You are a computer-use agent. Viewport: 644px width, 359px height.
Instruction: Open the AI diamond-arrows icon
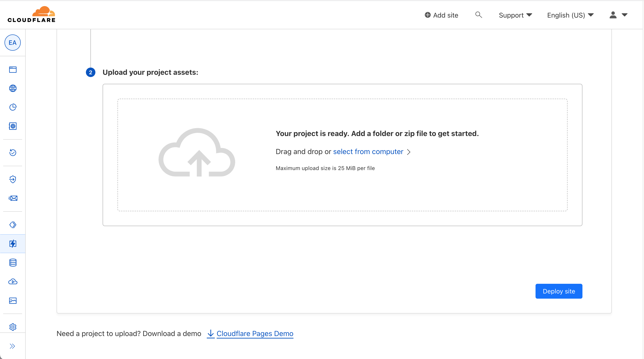(13, 225)
